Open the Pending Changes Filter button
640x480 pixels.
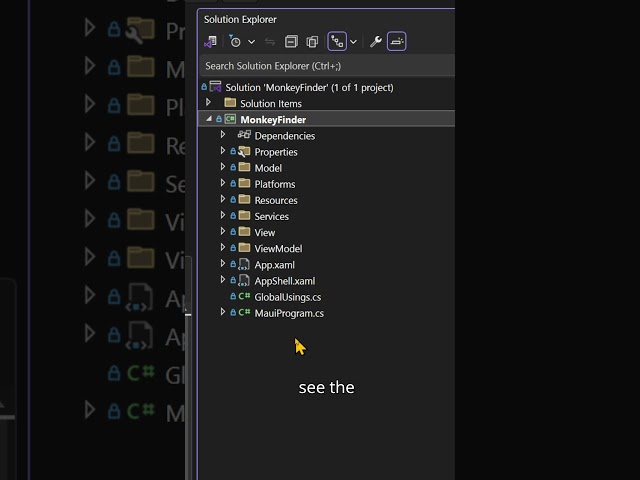tap(235, 42)
